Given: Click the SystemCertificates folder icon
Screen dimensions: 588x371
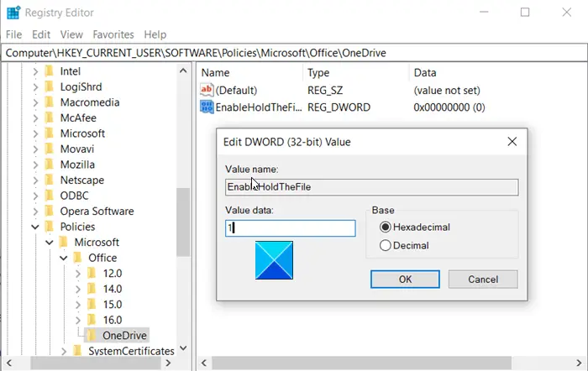Looking at the screenshot, I should (x=77, y=351).
